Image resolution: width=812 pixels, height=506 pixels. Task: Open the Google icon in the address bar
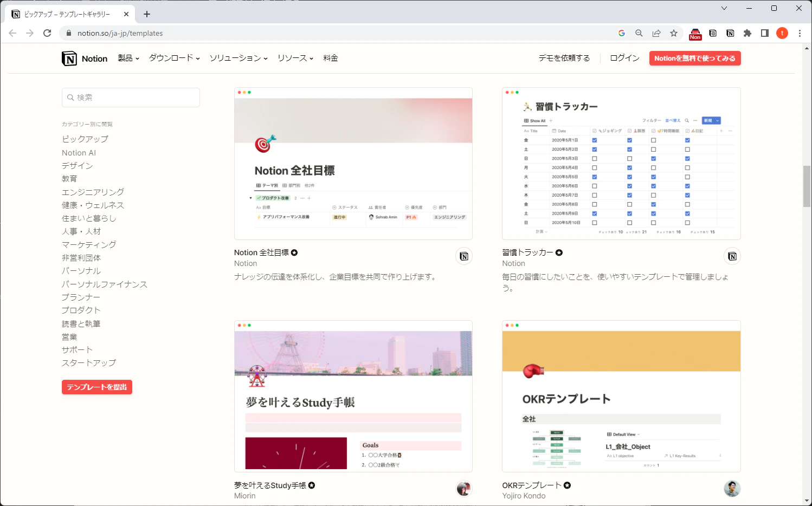click(x=622, y=33)
